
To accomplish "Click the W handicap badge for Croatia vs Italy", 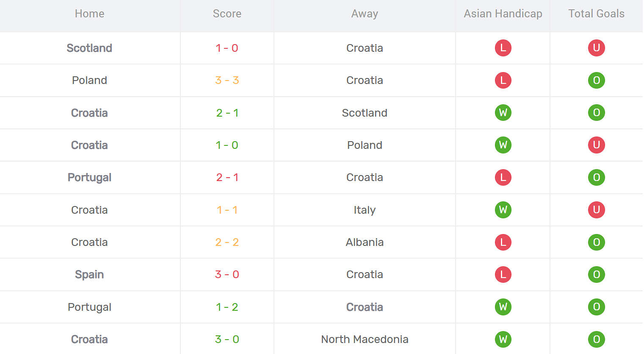I will point(503,210).
